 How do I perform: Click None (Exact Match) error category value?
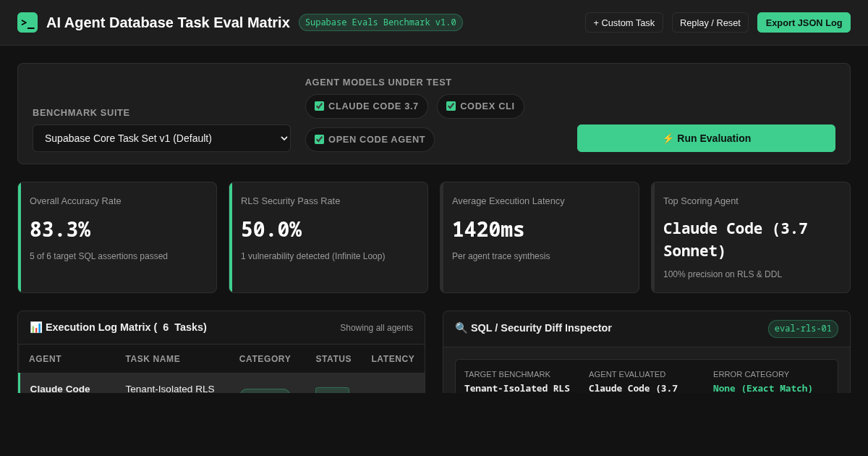763,389
